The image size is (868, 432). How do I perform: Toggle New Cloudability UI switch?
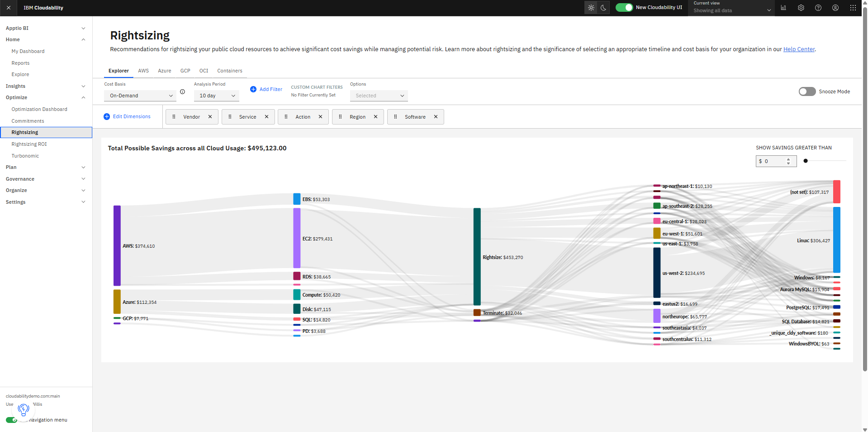point(624,8)
